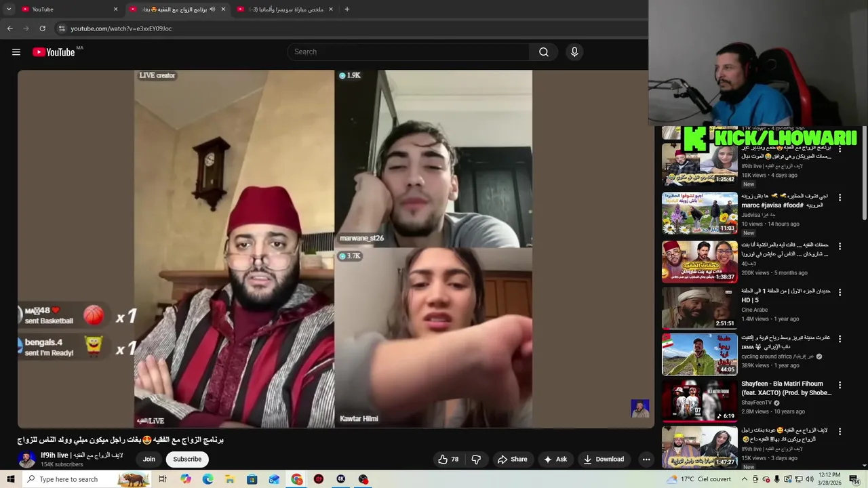Click the Windows taskbar search box
Viewport: 868px width, 488px height.
(87, 479)
